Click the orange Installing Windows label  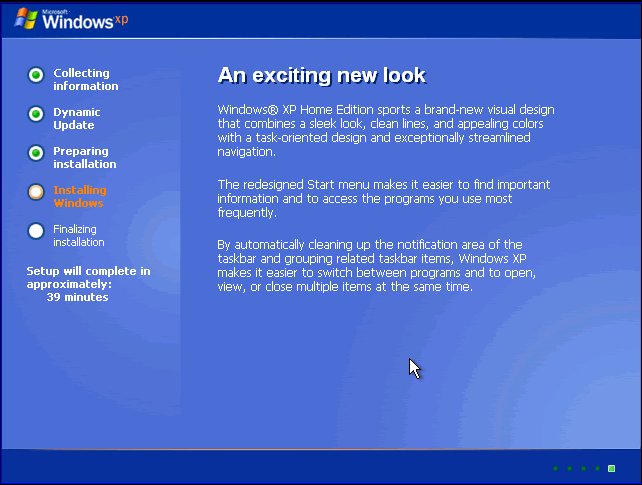coord(79,197)
